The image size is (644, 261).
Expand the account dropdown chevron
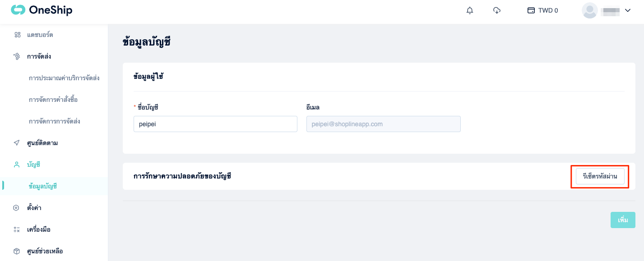click(x=627, y=10)
